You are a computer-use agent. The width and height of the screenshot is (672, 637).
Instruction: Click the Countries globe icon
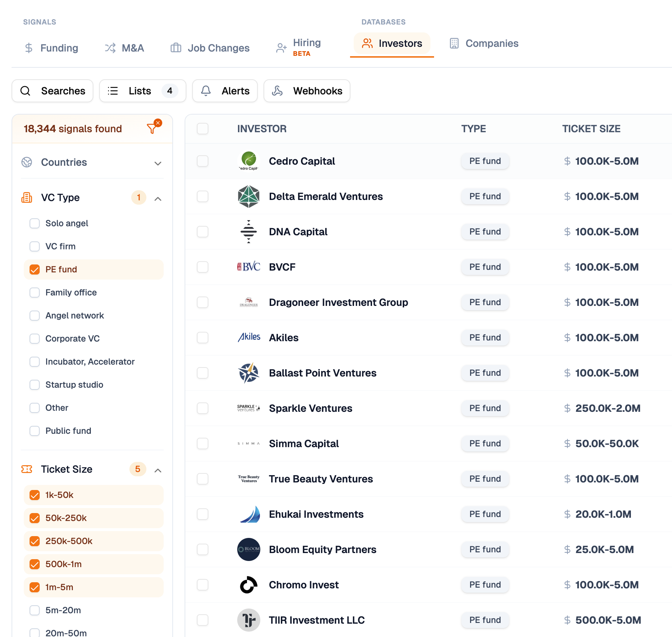pos(27,162)
